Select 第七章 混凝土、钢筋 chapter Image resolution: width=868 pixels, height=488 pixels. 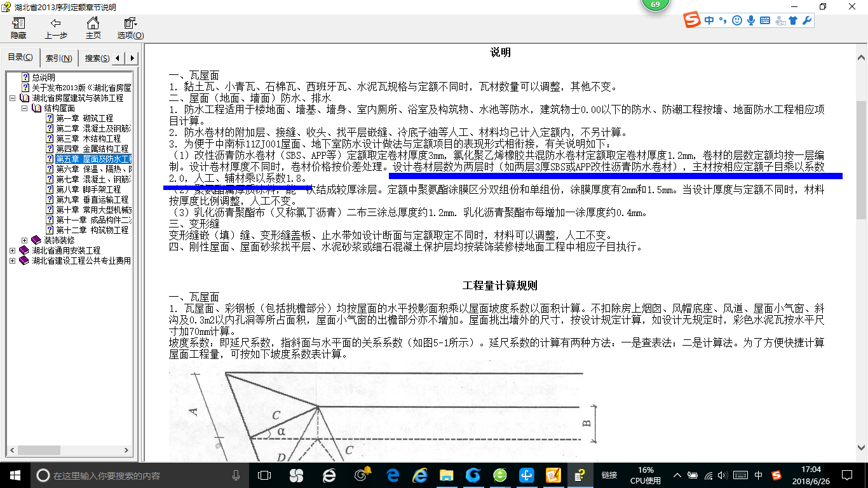tap(93, 179)
